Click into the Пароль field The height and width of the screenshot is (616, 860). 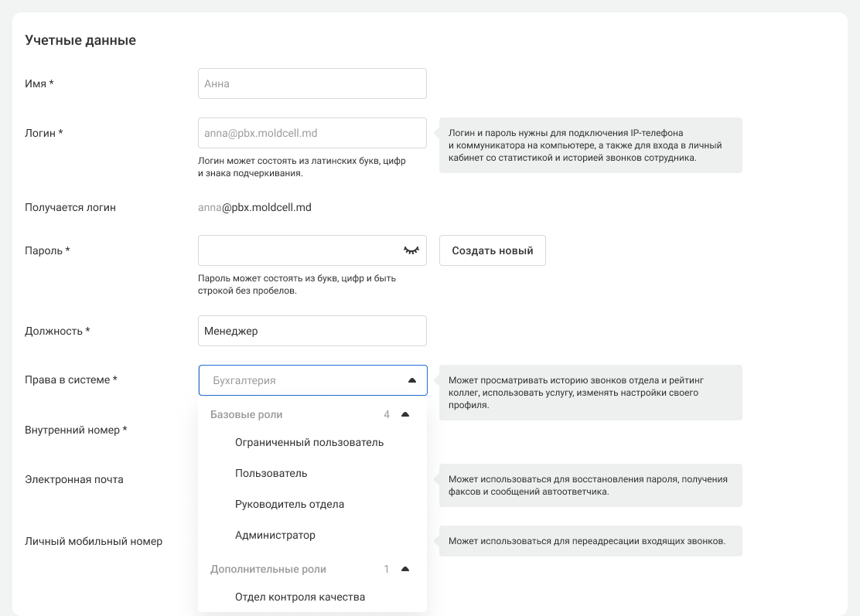click(x=298, y=250)
